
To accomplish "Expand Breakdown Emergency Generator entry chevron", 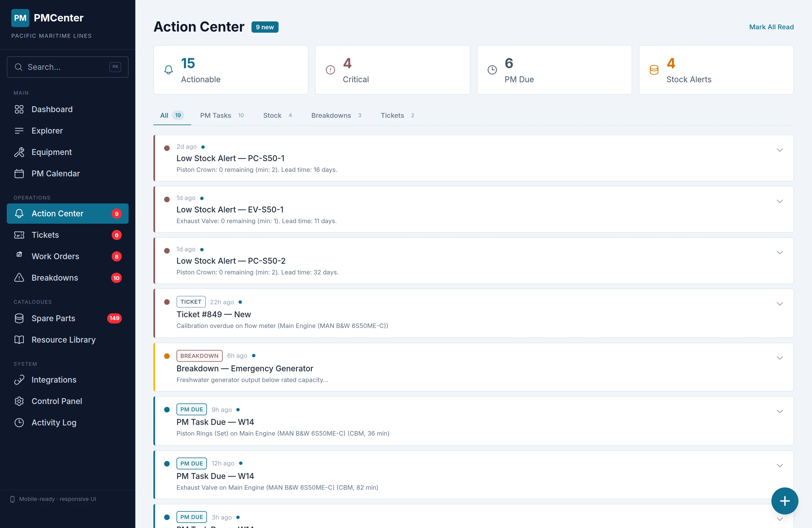I will [x=780, y=358].
